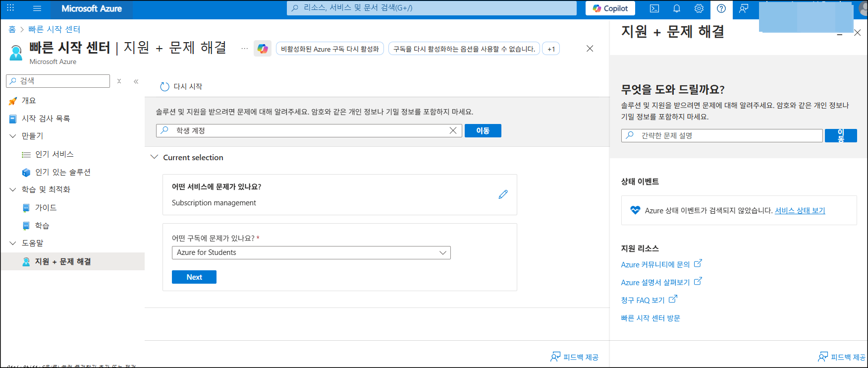Open the Azure for Students subscription dropdown
868x368 pixels.
tap(311, 252)
